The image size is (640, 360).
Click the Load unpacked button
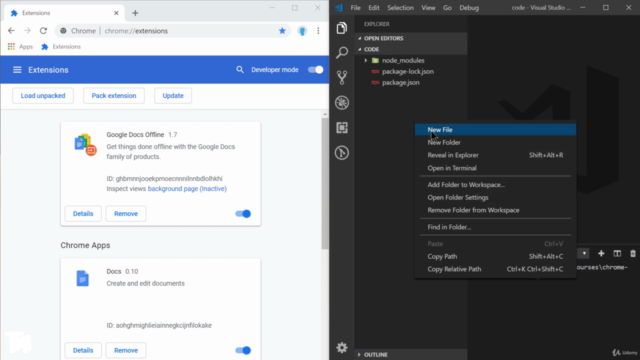(43, 96)
